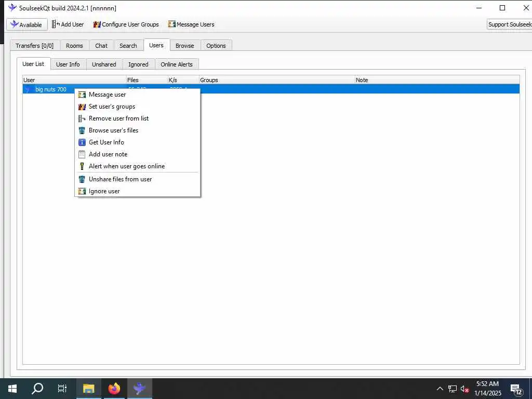Select the Users main tab
The image size is (532, 399).
156,45
